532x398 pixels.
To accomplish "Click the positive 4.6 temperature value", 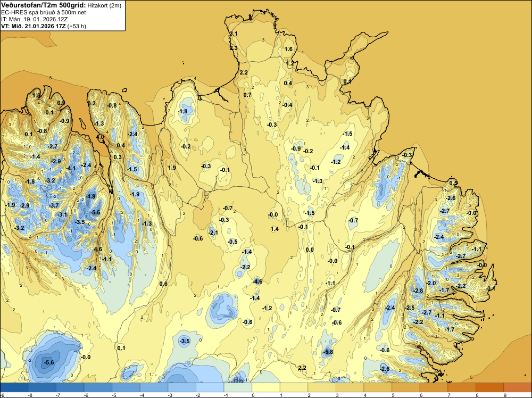I will (98, 250).
